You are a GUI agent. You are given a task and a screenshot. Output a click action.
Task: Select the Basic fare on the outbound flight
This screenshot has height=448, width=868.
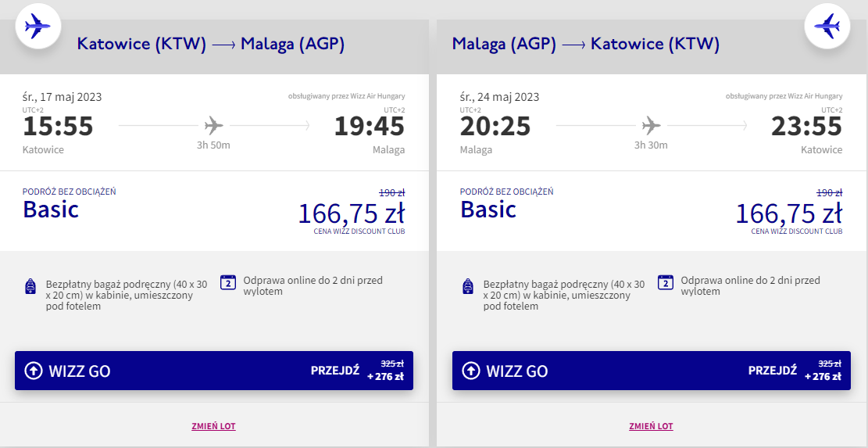click(x=51, y=210)
